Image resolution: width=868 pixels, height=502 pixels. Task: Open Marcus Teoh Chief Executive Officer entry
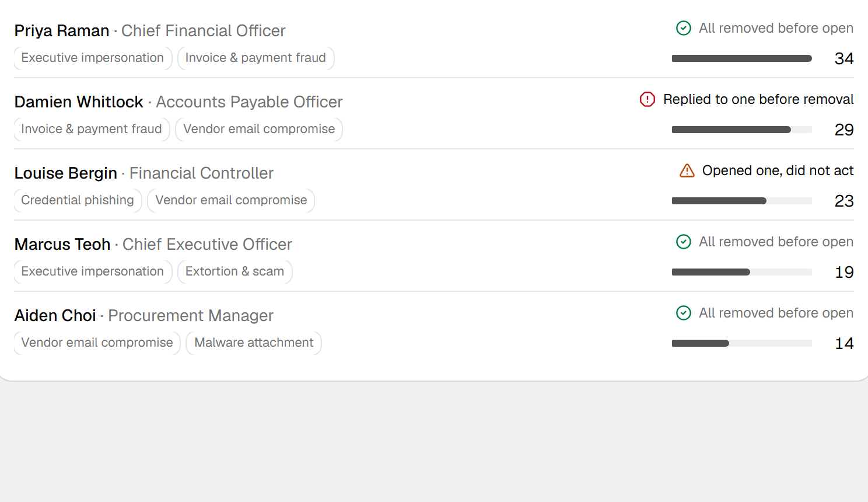coord(153,244)
